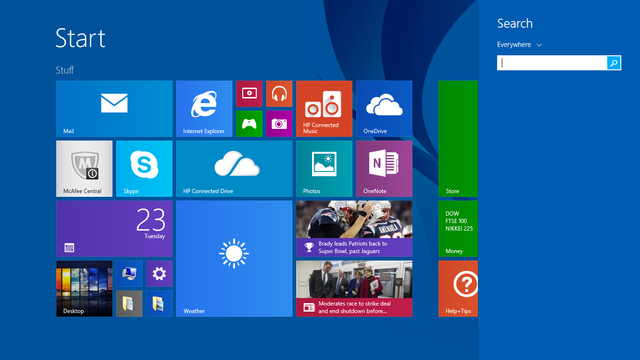The image size is (640, 360).
Task: Open McAfee Central tile
Action: click(x=84, y=169)
